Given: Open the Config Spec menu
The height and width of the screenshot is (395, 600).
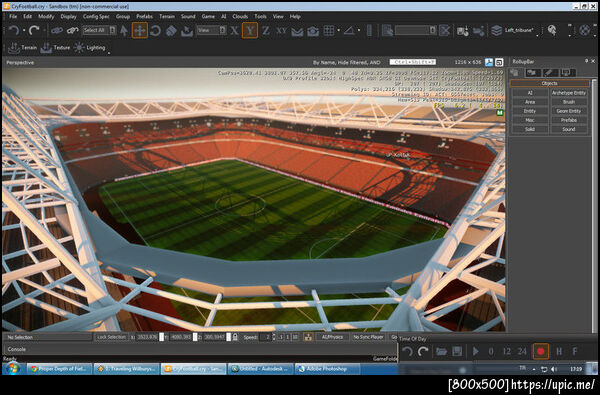Looking at the screenshot, I should coord(96,16).
